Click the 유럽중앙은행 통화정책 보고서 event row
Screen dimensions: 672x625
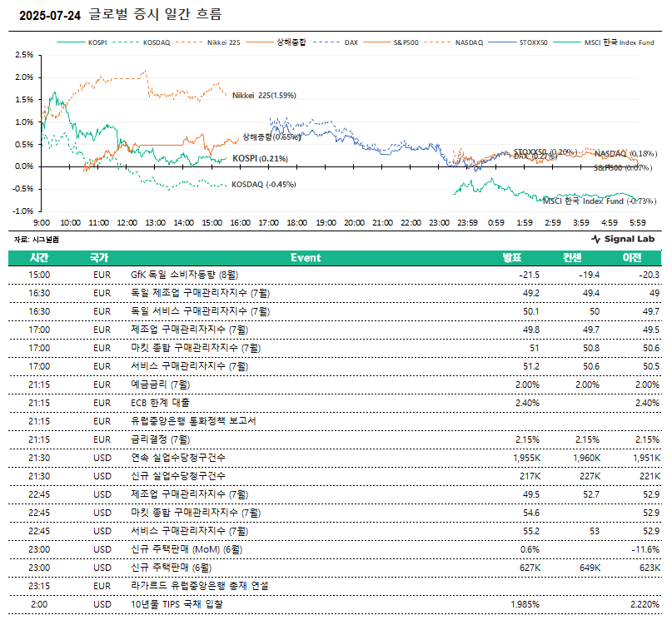click(x=192, y=421)
